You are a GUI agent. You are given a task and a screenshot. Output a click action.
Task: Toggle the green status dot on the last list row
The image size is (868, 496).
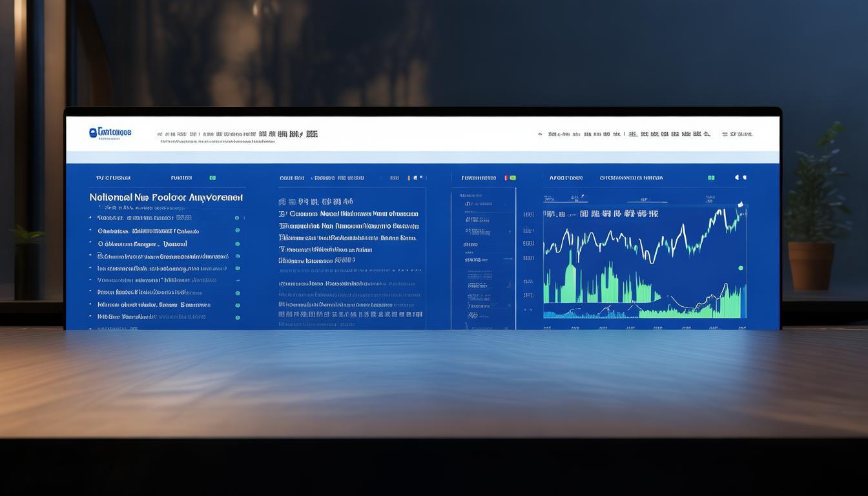pos(237,317)
